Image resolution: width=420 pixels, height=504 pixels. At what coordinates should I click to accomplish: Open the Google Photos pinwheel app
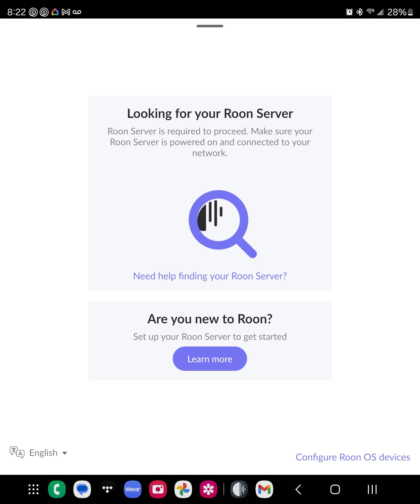[183, 489]
